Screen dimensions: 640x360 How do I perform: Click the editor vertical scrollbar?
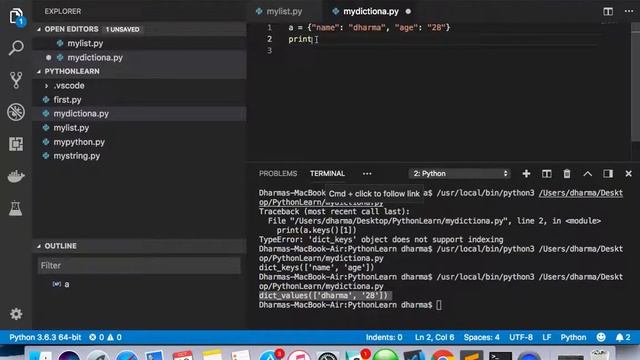click(635, 82)
